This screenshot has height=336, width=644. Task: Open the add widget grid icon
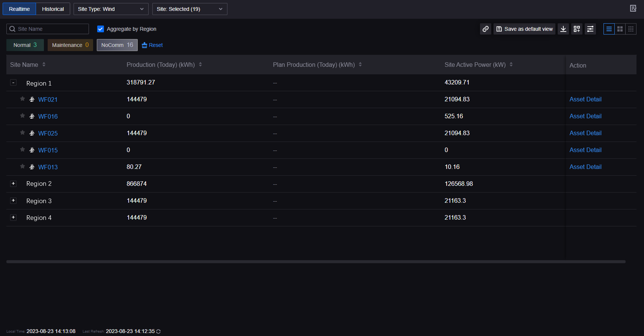pyautogui.click(x=576, y=29)
